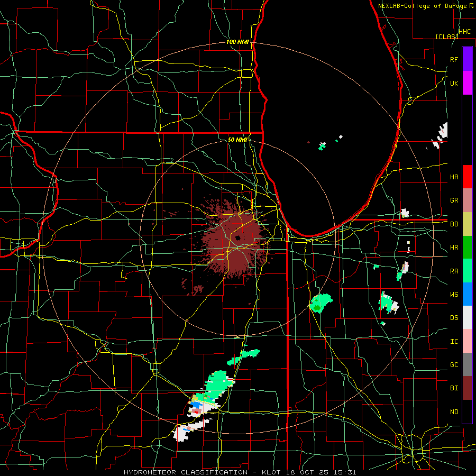Image resolution: width=476 pixels, height=476 pixels.
Task: Click the 'BD' legend label
Action: [454, 224]
